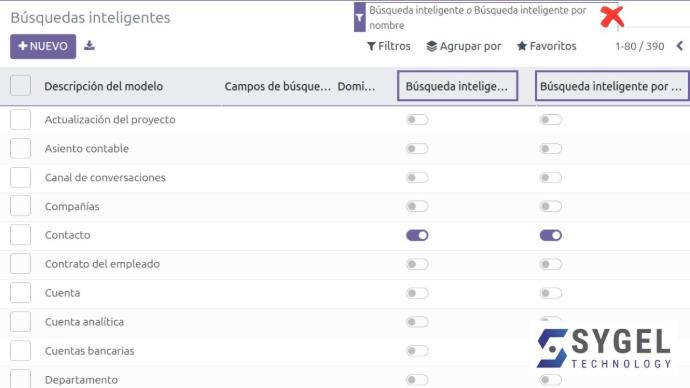The image size is (690, 388).
Task: Enable Búsqueda inteligente for Compañías
Action: click(x=417, y=206)
